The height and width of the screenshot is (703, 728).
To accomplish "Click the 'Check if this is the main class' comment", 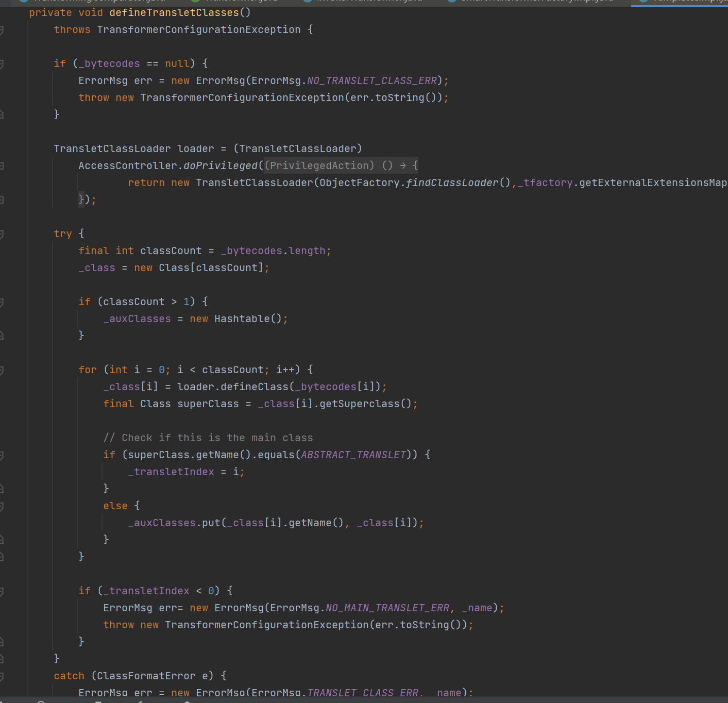I will coord(208,438).
